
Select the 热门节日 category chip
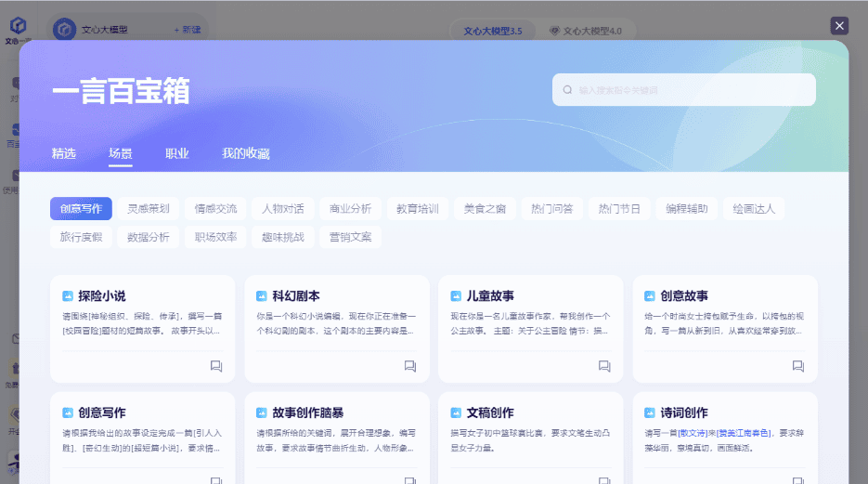(x=619, y=209)
